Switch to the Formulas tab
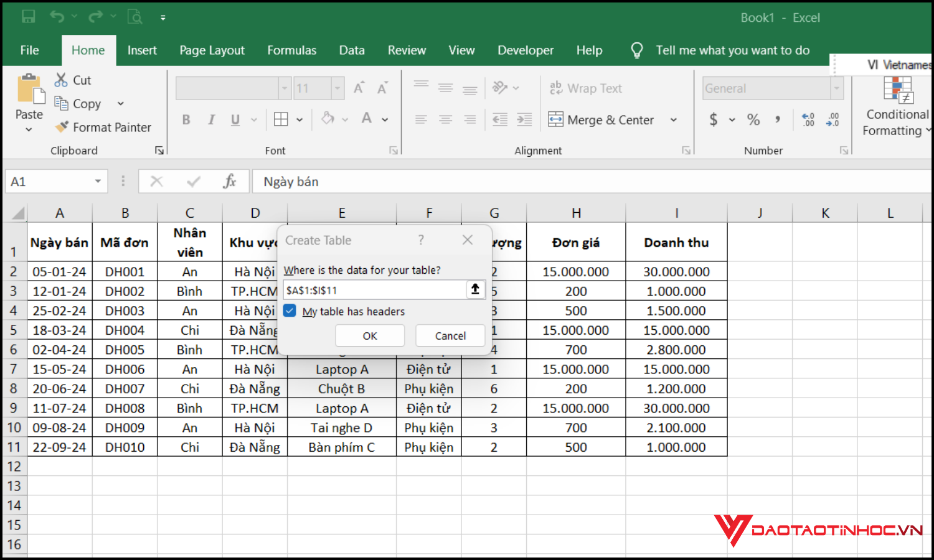 point(291,50)
